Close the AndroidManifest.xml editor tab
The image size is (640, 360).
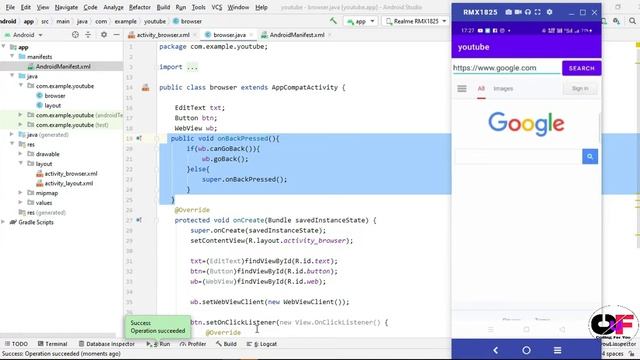click(x=329, y=35)
